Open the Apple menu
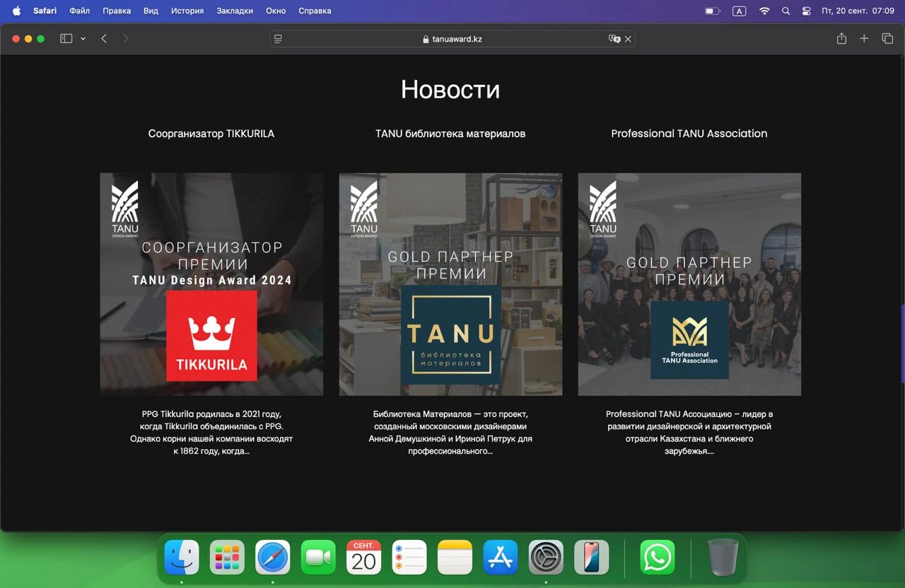Screen dimensions: 905x588 click(x=16, y=11)
